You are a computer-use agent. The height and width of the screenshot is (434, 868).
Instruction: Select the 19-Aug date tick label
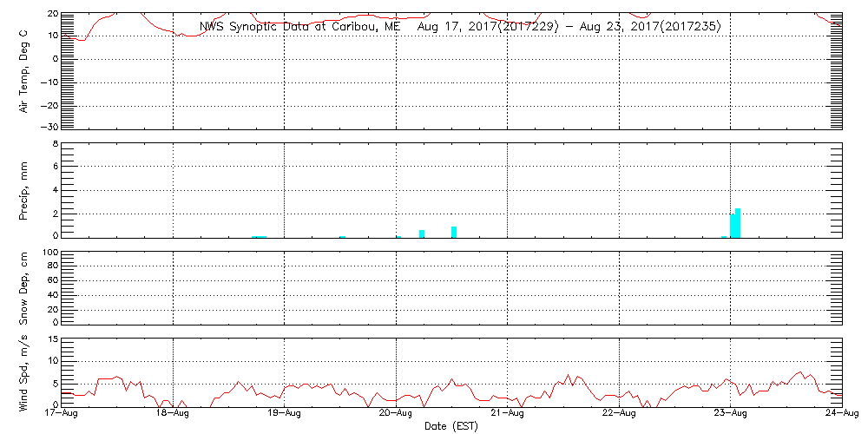coord(285,415)
